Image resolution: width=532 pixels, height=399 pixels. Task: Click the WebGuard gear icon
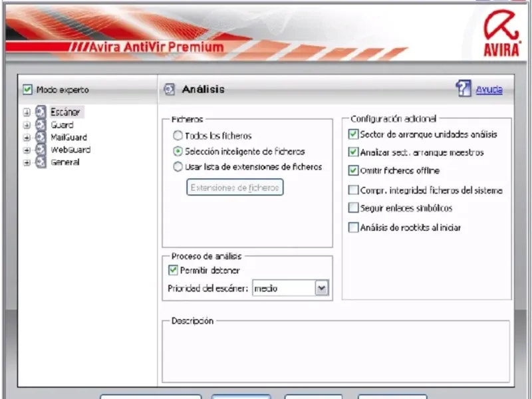pyautogui.click(x=41, y=150)
